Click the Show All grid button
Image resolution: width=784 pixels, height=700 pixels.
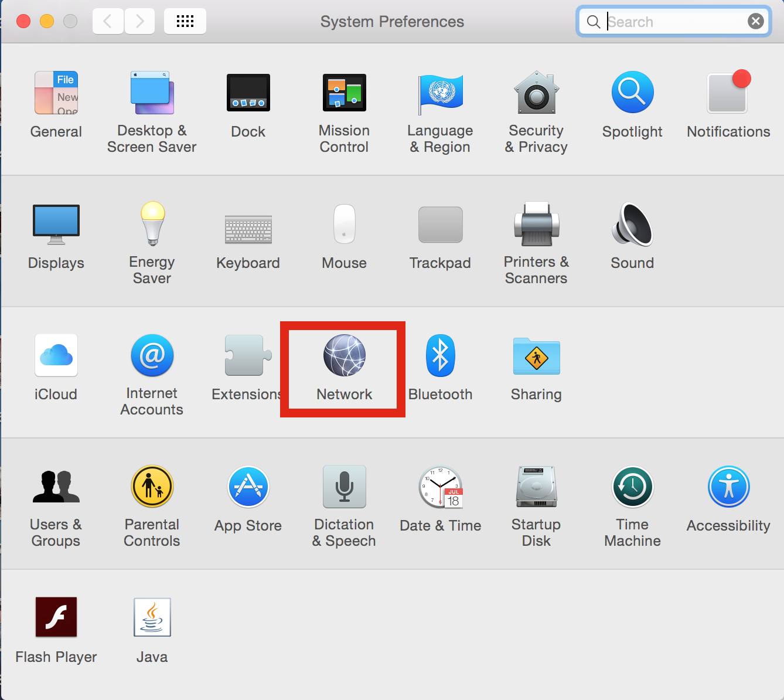185,22
